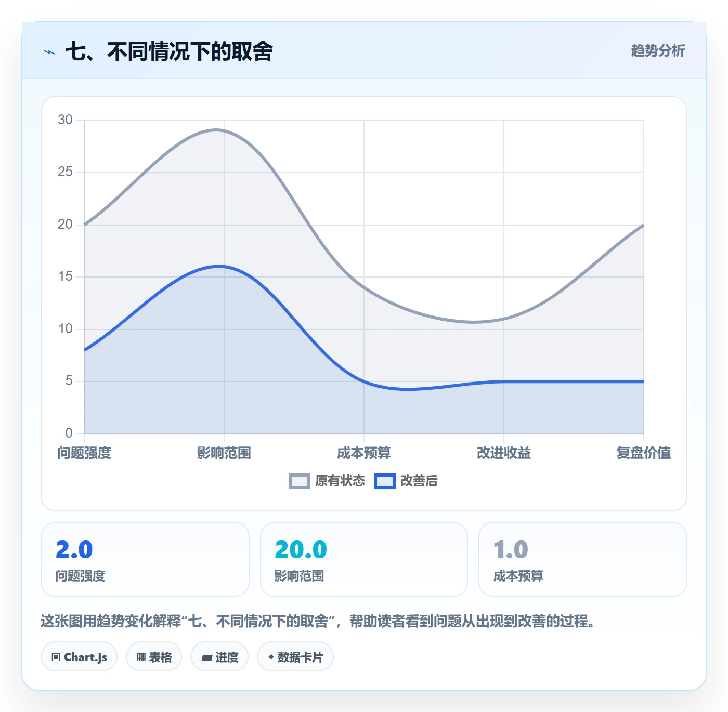This screenshot has height=712, width=728.
Task: Click the value 20.0 in the 影响范围 card
Action: 301,550
